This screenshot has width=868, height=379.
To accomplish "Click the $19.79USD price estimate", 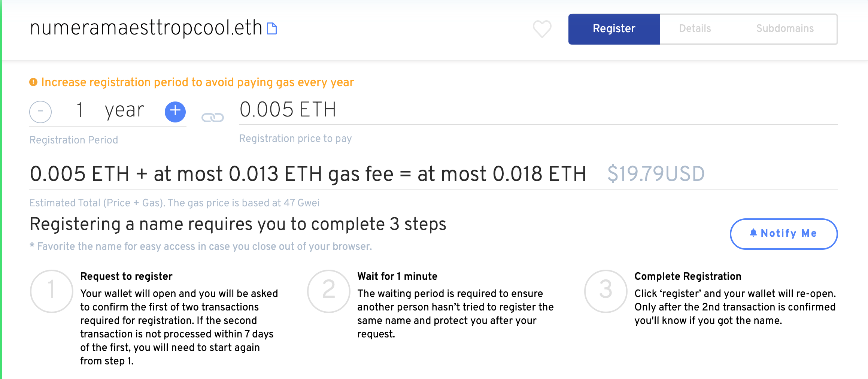I will (x=656, y=174).
